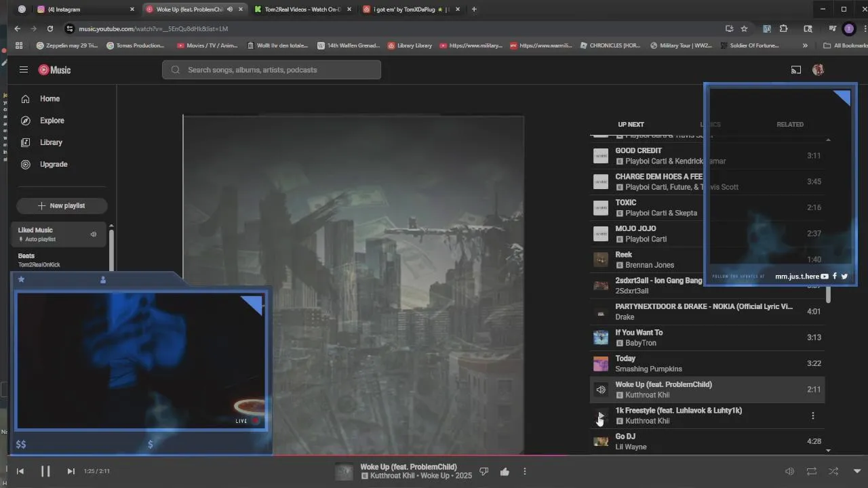Switch to the UP NEXT tab
The height and width of the screenshot is (488, 868).
[x=631, y=125]
